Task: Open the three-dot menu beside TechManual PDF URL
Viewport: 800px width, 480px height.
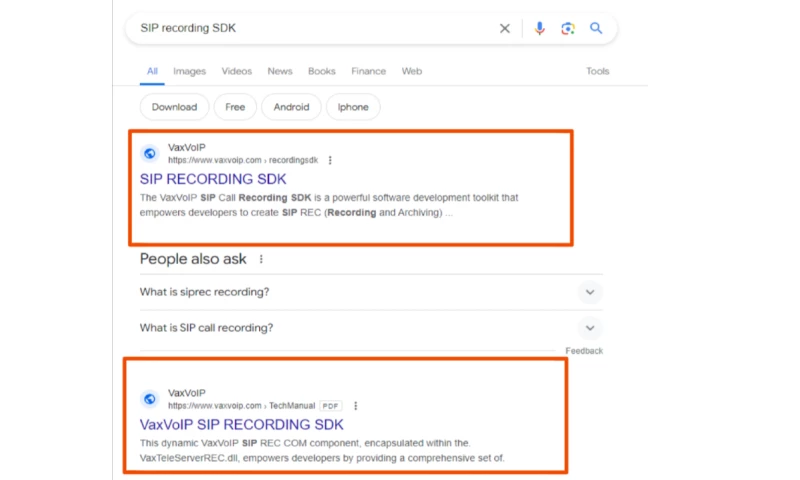Action: [356, 406]
